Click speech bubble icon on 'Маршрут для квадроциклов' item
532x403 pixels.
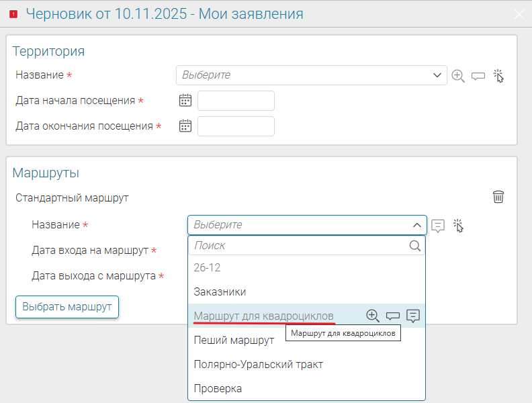pyautogui.click(x=393, y=316)
